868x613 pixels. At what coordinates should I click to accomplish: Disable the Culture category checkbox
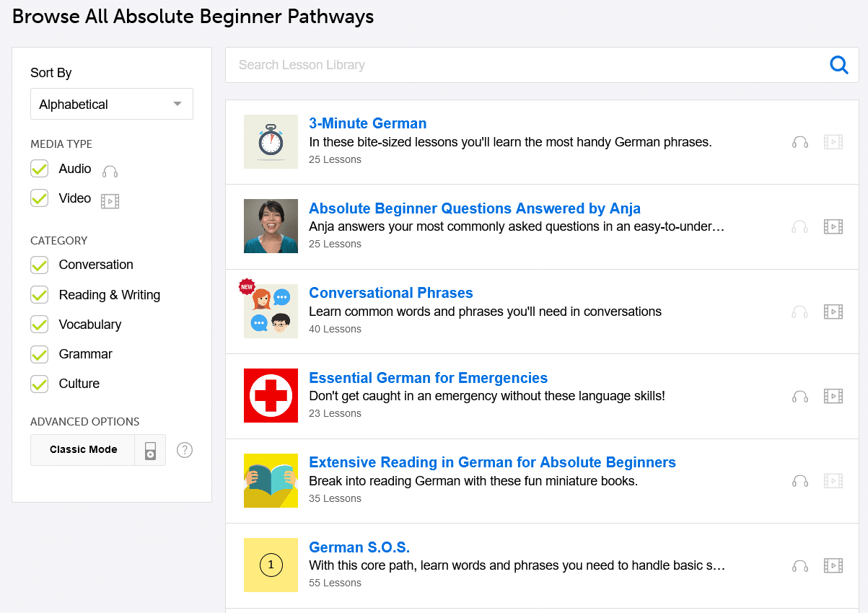(39, 384)
